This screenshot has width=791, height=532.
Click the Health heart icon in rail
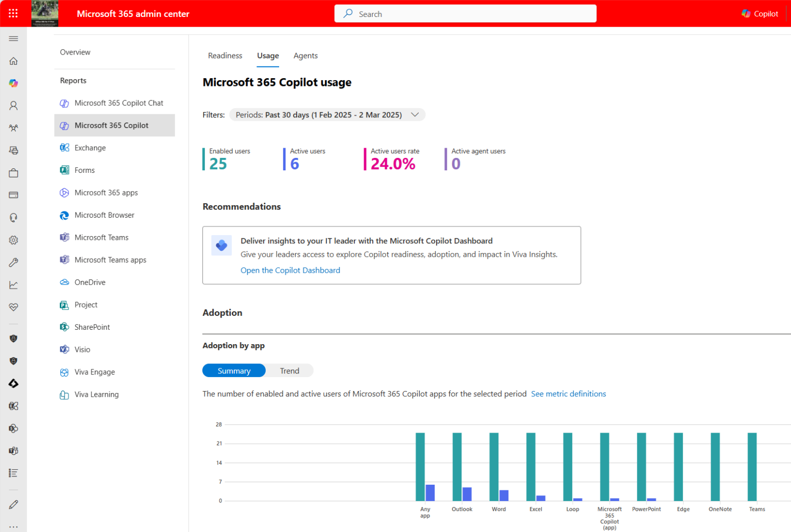pos(13,307)
